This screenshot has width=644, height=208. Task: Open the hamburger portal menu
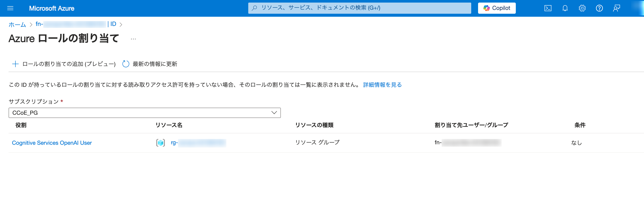[10, 8]
